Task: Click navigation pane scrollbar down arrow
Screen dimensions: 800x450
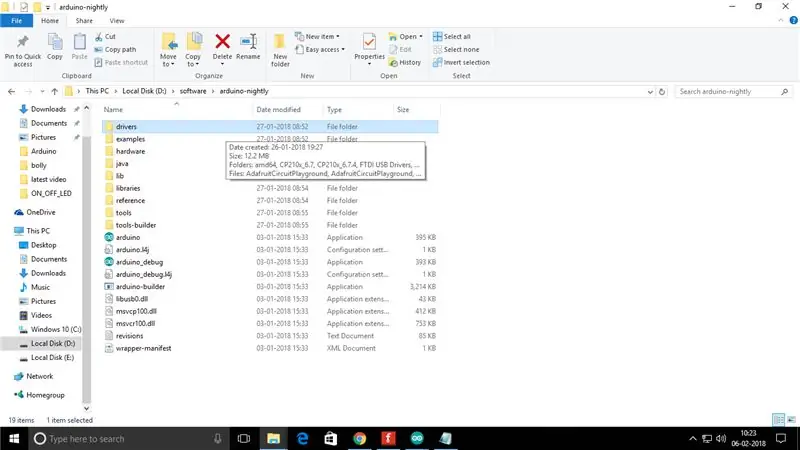Action: click(86, 408)
